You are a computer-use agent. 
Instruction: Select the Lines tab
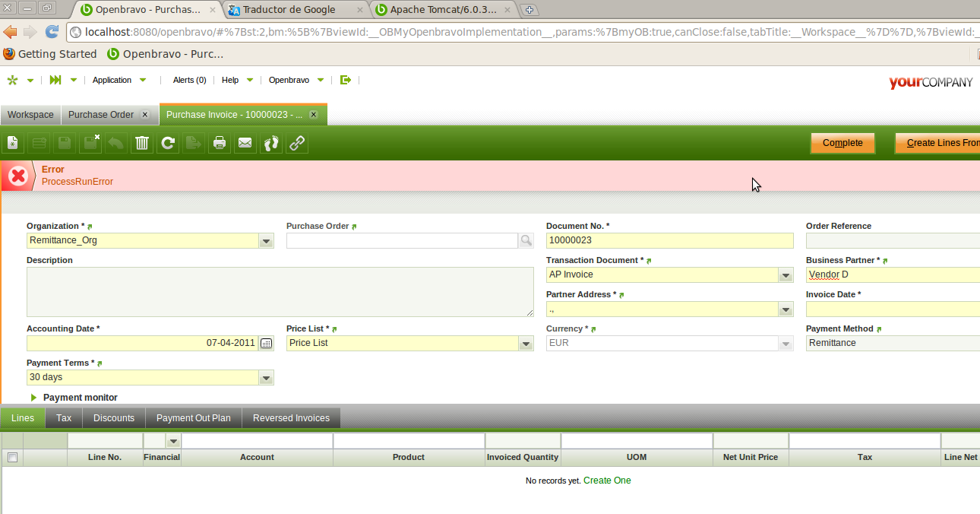point(23,418)
